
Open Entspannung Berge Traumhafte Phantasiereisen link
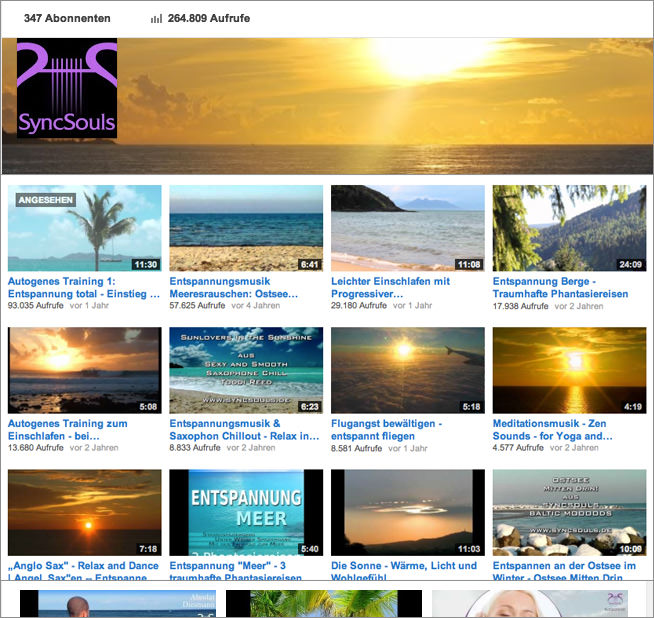[560, 288]
